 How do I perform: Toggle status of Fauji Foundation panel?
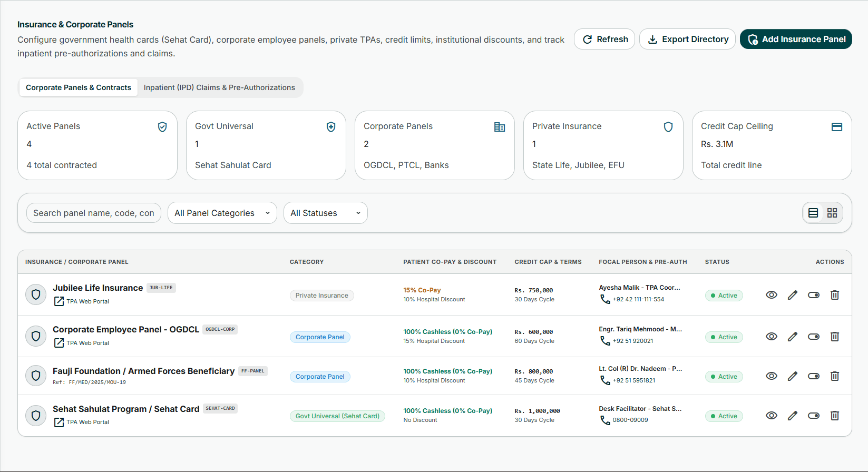(x=814, y=376)
